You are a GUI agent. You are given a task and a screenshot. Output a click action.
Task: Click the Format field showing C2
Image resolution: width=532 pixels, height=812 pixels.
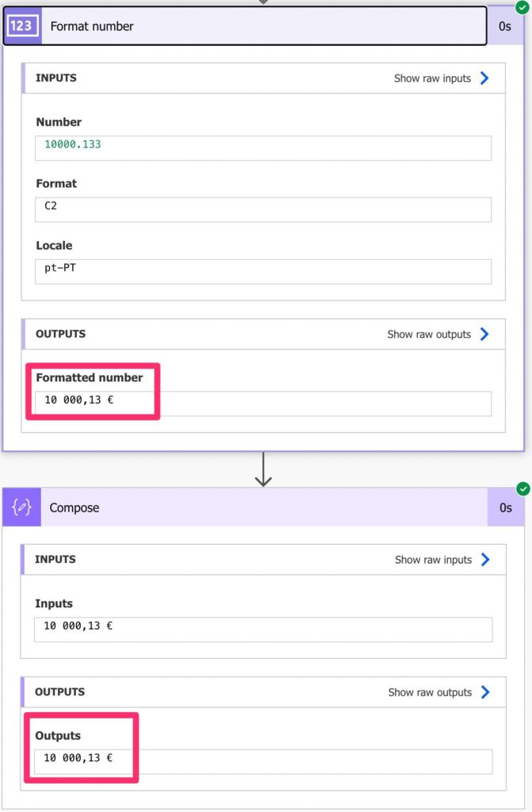[262, 209]
